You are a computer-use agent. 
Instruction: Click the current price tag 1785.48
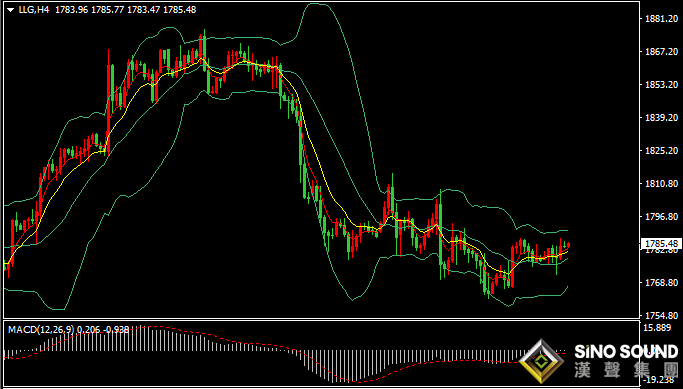[x=662, y=244]
